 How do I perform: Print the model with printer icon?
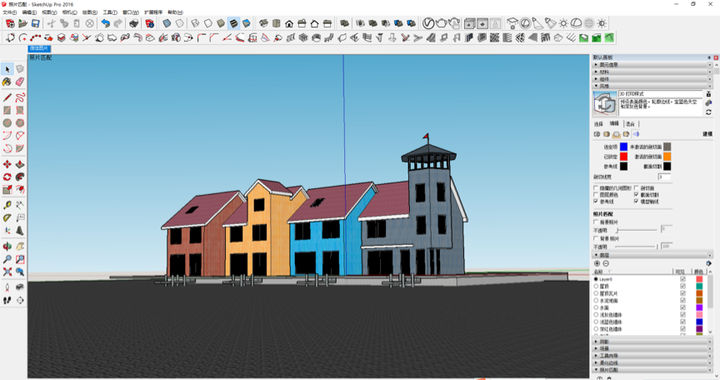pyautogui.click(x=134, y=23)
